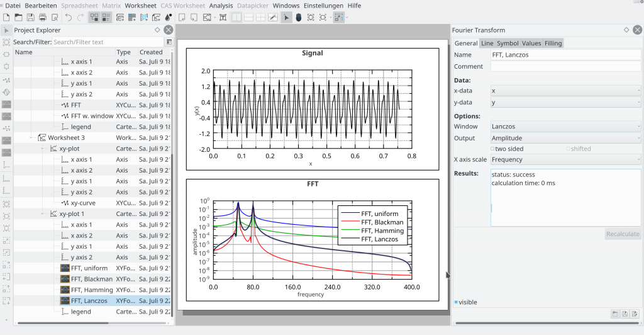Switch to the Symbol tab
The height and width of the screenshot is (335, 644).
point(508,43)
